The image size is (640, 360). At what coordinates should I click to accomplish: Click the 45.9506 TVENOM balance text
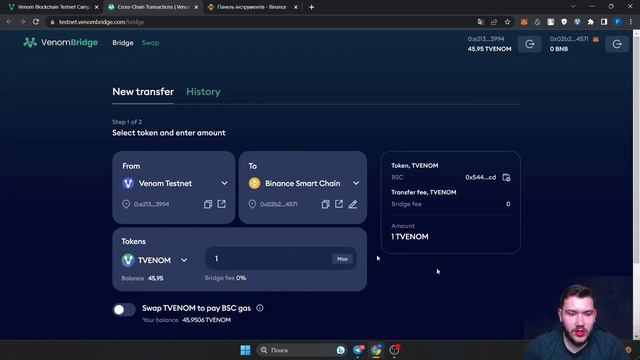click(x=207, y=320)
